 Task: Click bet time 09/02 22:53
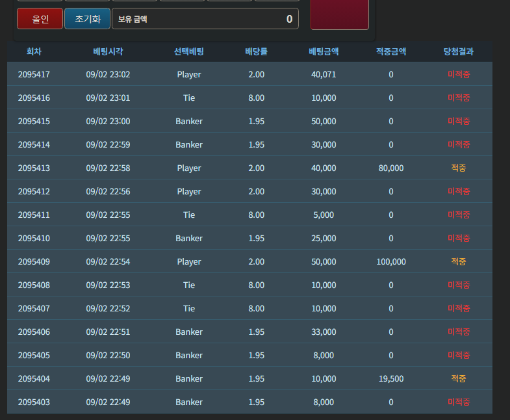click(x=108, y=285)
